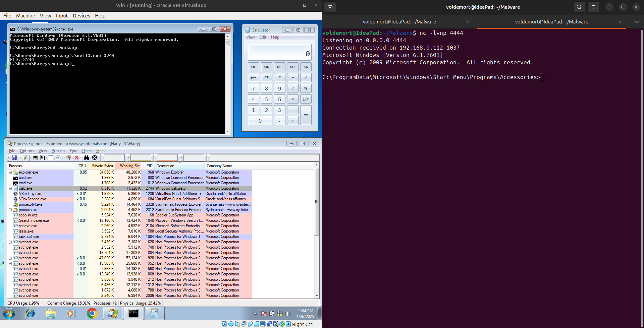Select the cmd.exe row with PID 908
644x328 pixels.
(129, 178)
